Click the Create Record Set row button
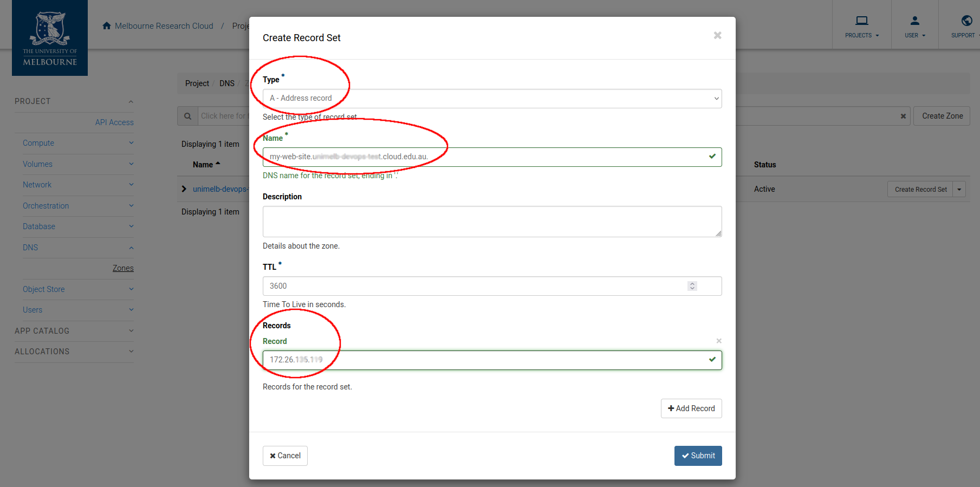Image resolution: width=980 pixels, height=487 pixels. point(920,190)
